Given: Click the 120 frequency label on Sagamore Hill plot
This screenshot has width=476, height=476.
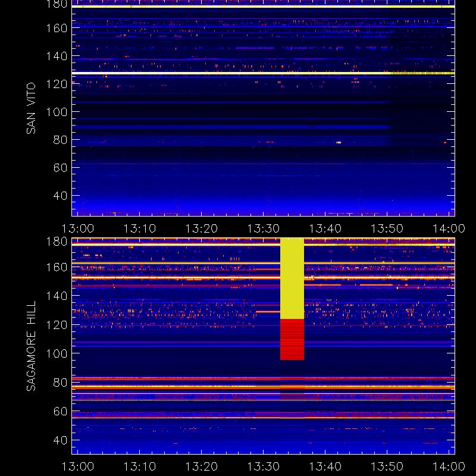Looking at the screenshot, I should click(x=57, y=325).
